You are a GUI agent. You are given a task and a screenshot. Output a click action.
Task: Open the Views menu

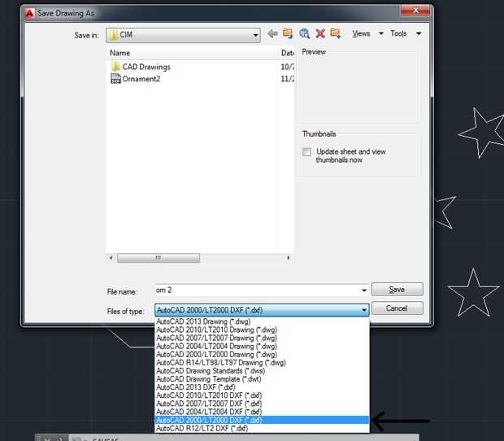(361, 33)
